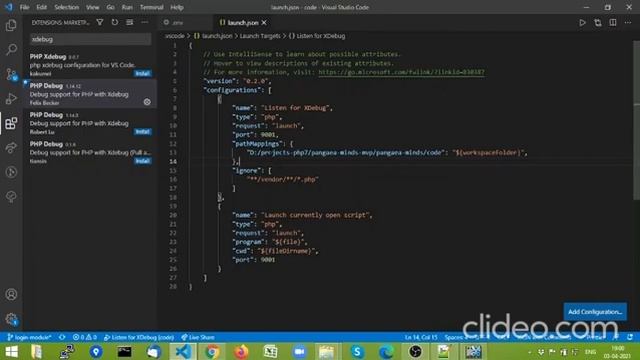The image size is (640, 360).
Task: Open the Help menu
Action: click(x=177, y=7)
